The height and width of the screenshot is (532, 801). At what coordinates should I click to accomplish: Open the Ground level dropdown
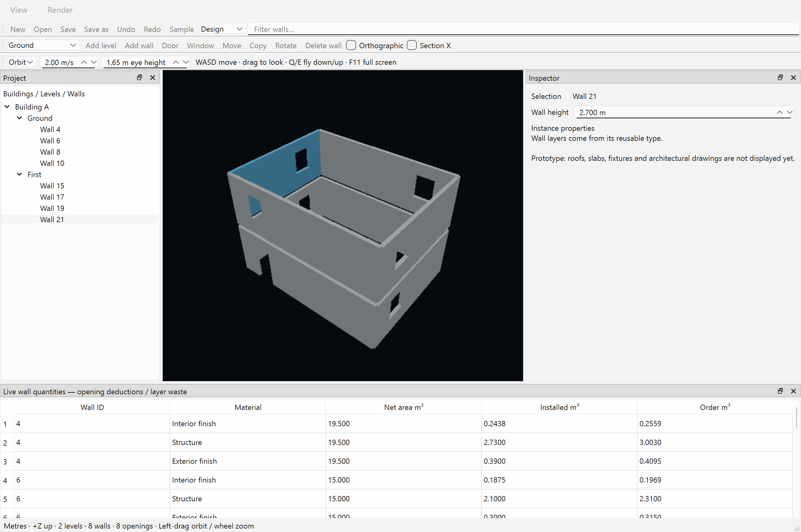(x=43, y=45)
